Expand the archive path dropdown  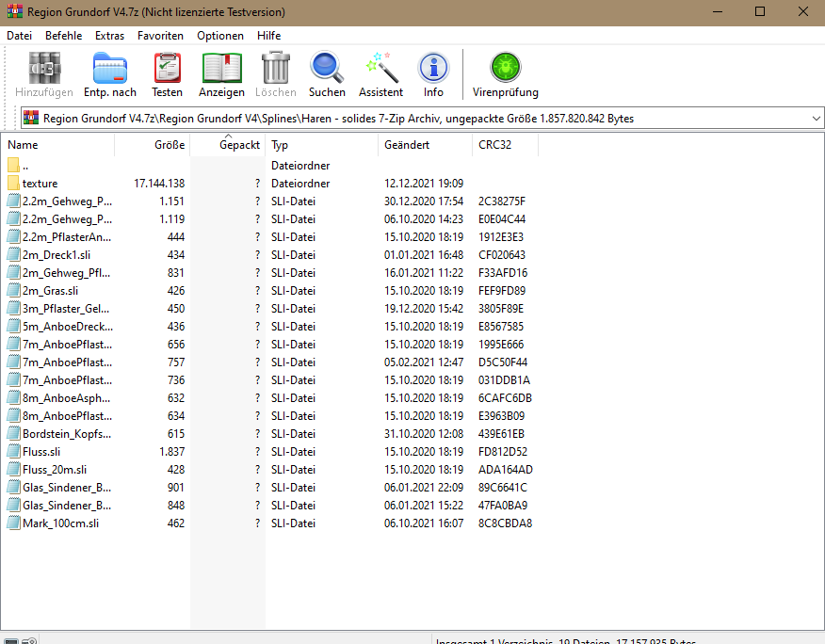(x=815, y=119)
